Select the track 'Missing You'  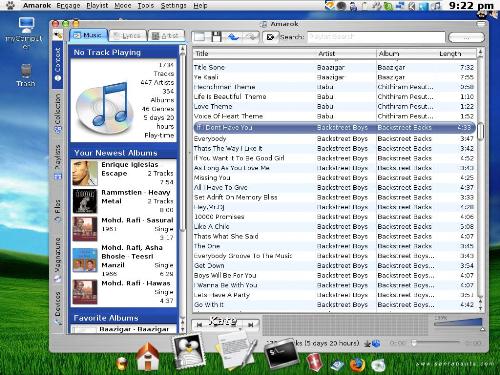[x=334, y=178]
